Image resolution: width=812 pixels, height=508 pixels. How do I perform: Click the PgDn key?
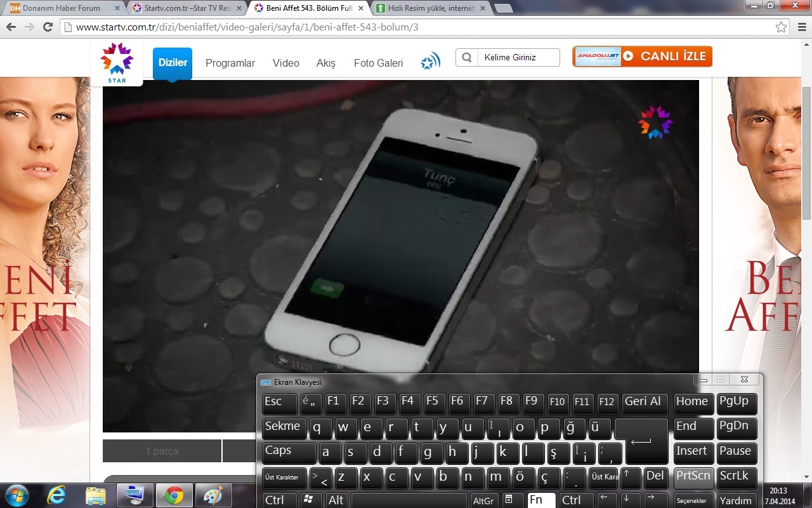coord(737,429)
